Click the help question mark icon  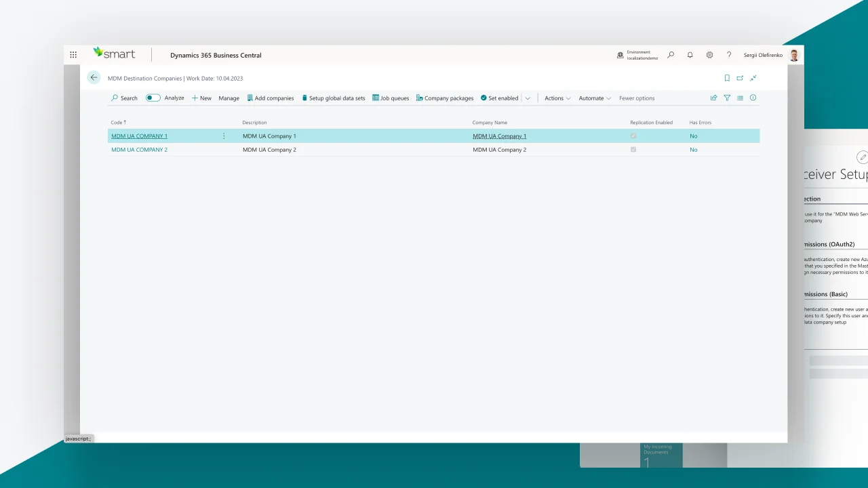pos(729,55)
